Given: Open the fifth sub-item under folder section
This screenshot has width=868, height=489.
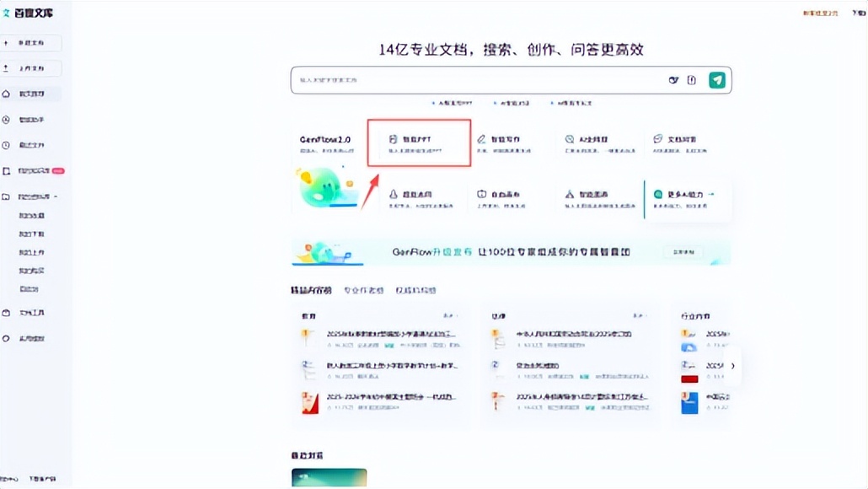Looking at the screenshot, I should 29,288.
